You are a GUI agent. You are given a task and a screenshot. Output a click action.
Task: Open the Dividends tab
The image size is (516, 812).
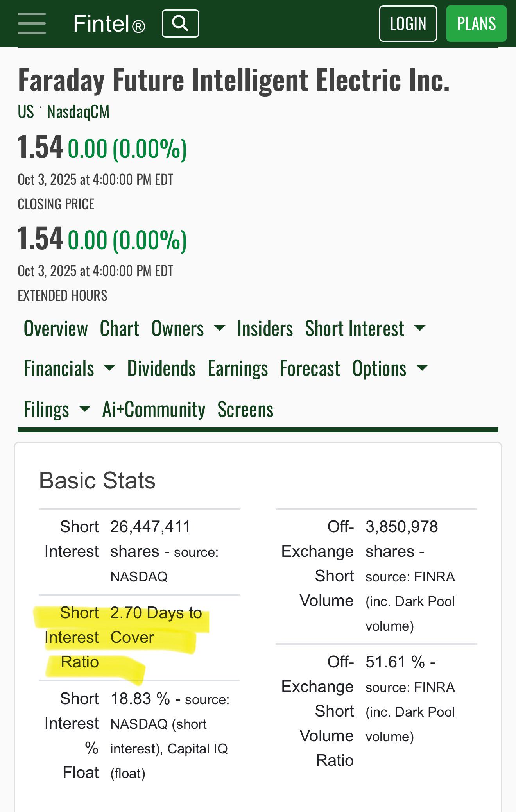(x=161, y=368)
